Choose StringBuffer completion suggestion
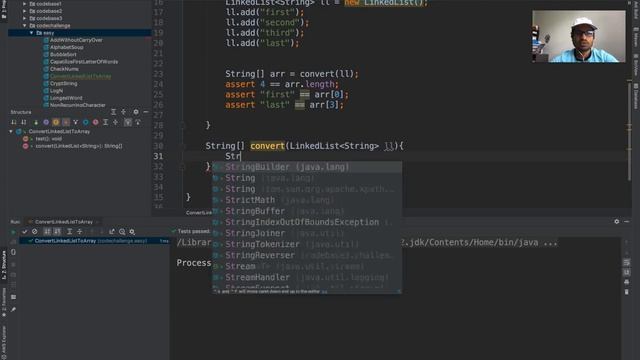This screenshot has width=640, height=360. click(x=306, y=211)
